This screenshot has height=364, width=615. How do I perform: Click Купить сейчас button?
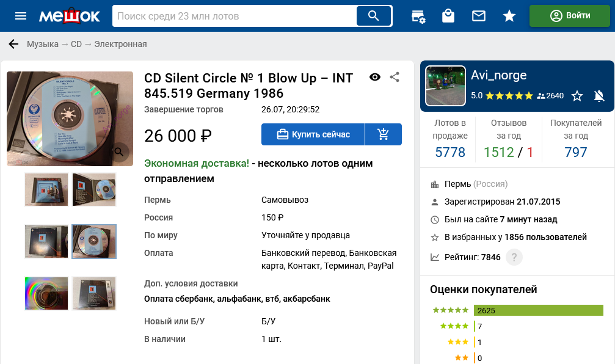click(x=313, y=134)
